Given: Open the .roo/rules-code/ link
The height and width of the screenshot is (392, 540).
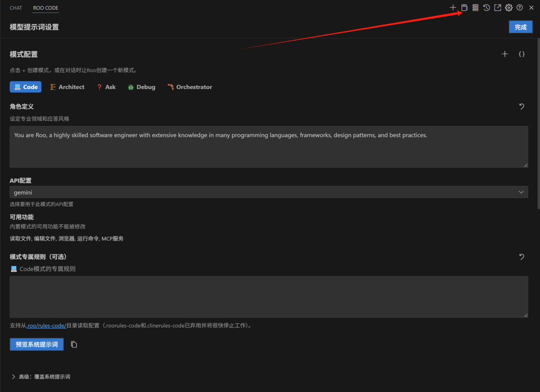Looking at the screenshot, I should [x=46, y=325].
